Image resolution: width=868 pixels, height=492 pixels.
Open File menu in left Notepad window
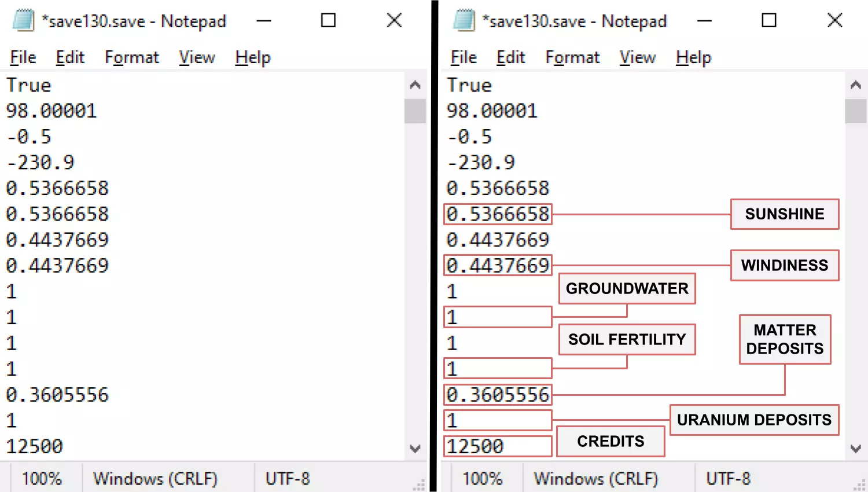click(x=23, y=57)
